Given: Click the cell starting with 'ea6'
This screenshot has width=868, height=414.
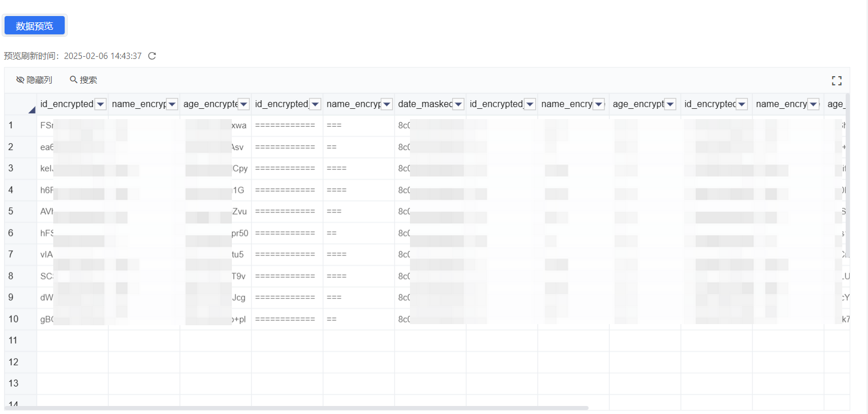Looking at the screenshot, I should coord(73,147).
